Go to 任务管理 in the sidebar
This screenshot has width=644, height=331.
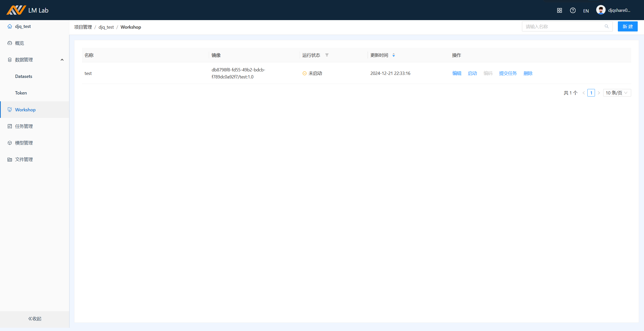[x=24, y=126]
